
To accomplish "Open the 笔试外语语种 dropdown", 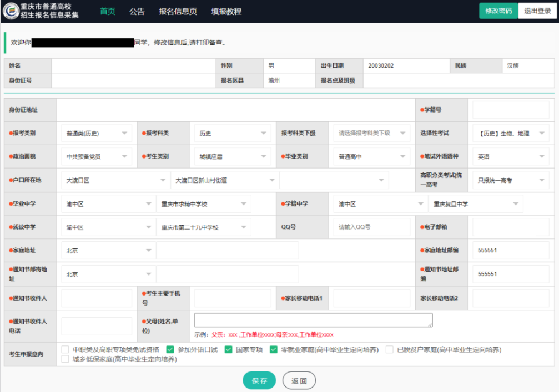I will (x=511, y=156).
